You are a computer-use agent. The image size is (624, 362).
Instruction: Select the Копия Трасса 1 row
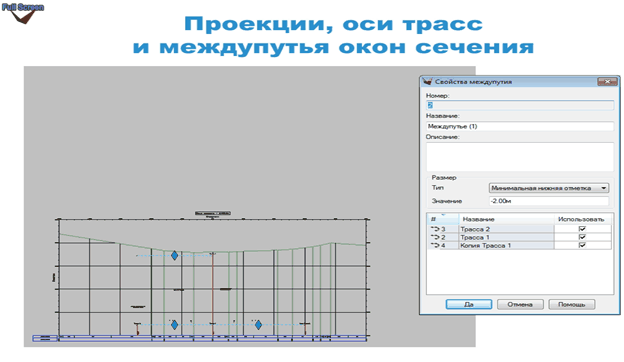pyautogui.click(x=519, y=245)
